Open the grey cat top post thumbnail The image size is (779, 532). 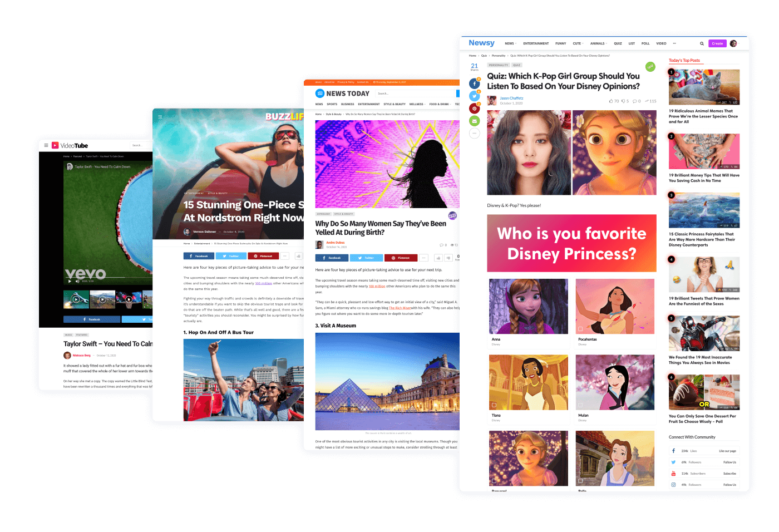(x=704, y=87)
